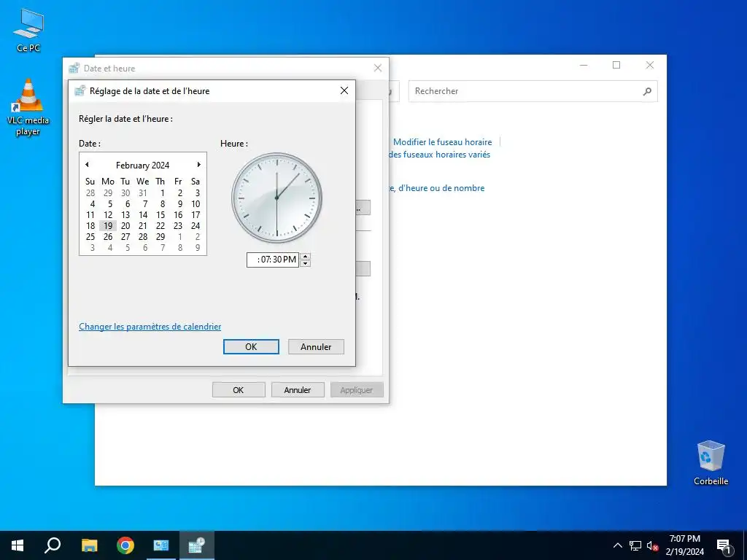Image resolution: width=747 pixels, height=560 pixels.
Task: Select February 19 in calendar
Action: click(x=108, y=226)
